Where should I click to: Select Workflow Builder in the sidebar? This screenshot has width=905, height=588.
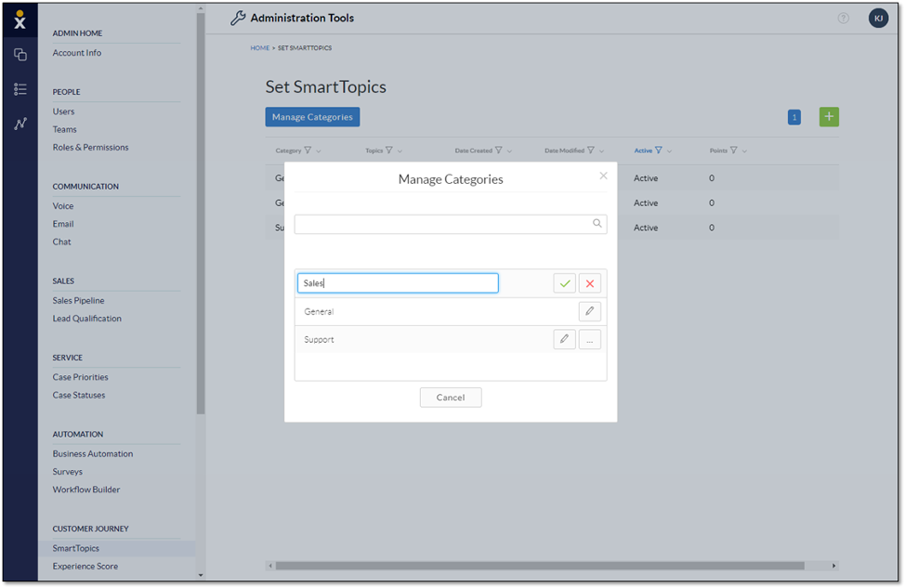pos(85,490)
